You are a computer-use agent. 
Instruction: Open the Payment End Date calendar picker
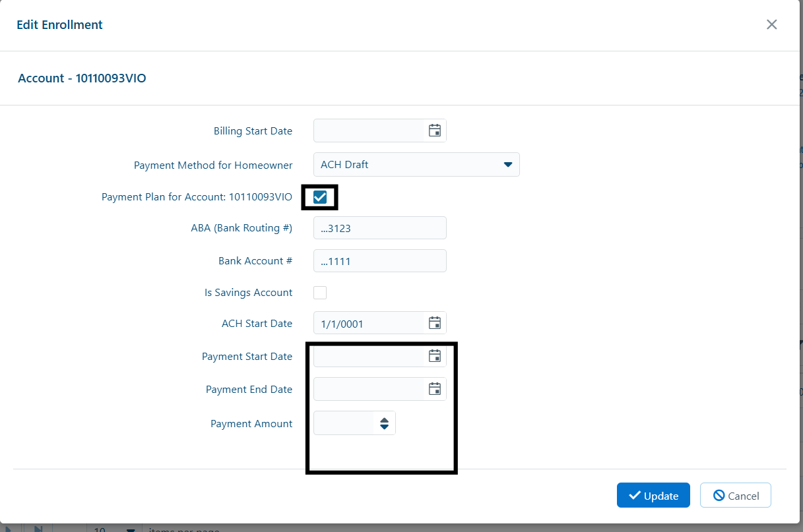[435, 388]
